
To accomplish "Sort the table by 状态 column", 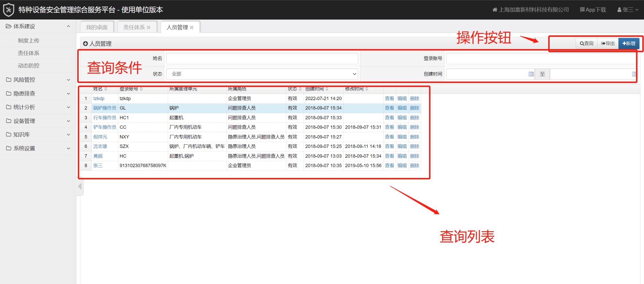I will (300, 89).
